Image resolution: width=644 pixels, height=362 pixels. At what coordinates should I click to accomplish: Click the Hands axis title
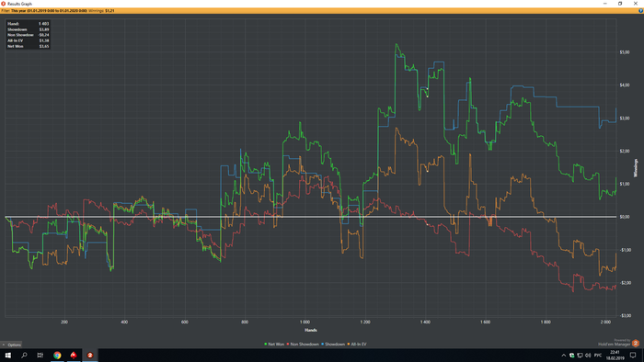tap(311, 330)
